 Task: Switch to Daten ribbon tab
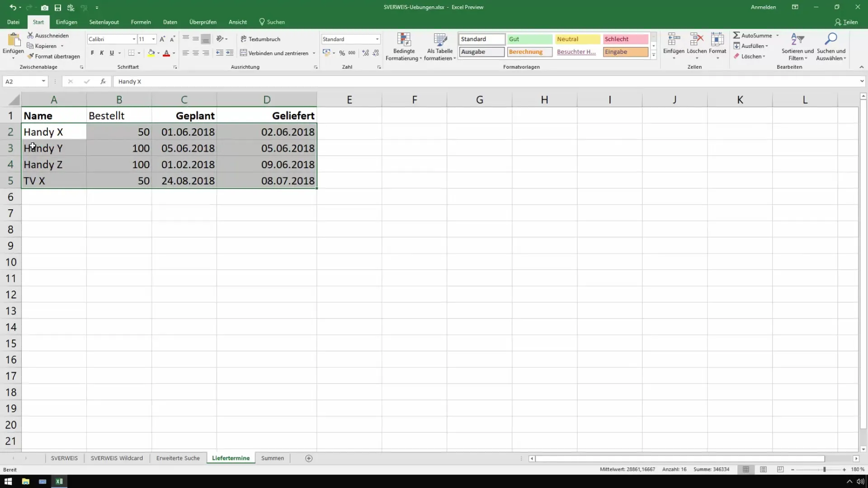pyautogui.click(x=170, y=22)
